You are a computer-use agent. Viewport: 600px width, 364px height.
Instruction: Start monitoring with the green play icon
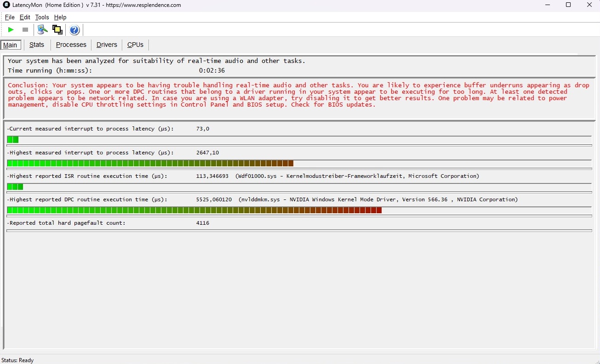[11, 30]
